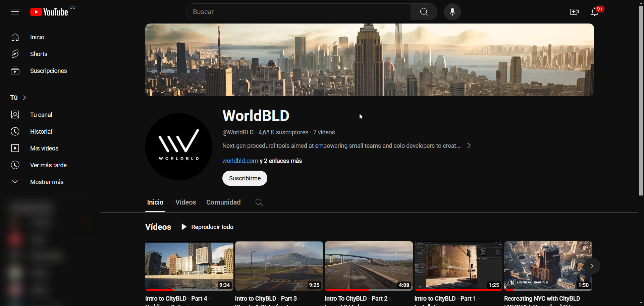
Task: Click the WorldBLD channel name heading
Action: pos(256,116)
